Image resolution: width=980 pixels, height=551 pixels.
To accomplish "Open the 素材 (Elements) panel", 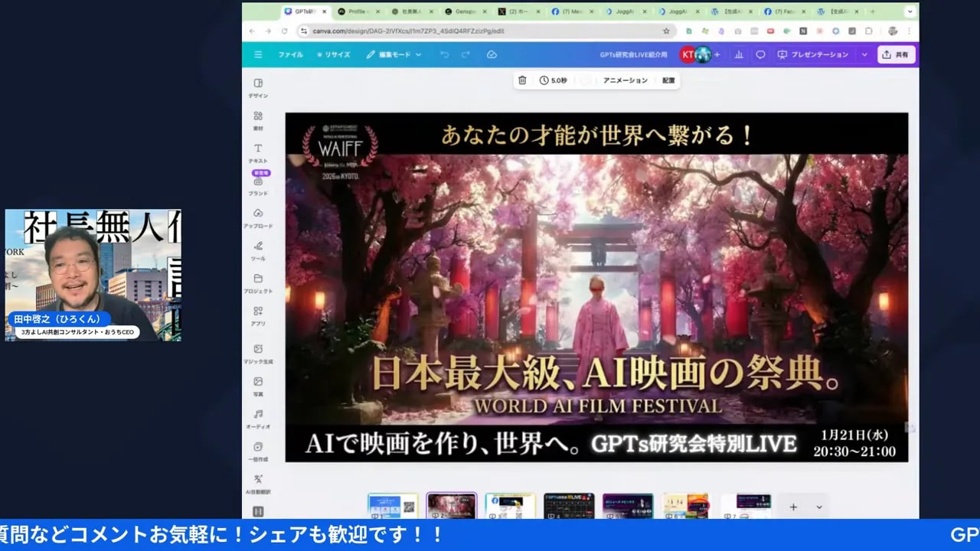I will (258, 121).
